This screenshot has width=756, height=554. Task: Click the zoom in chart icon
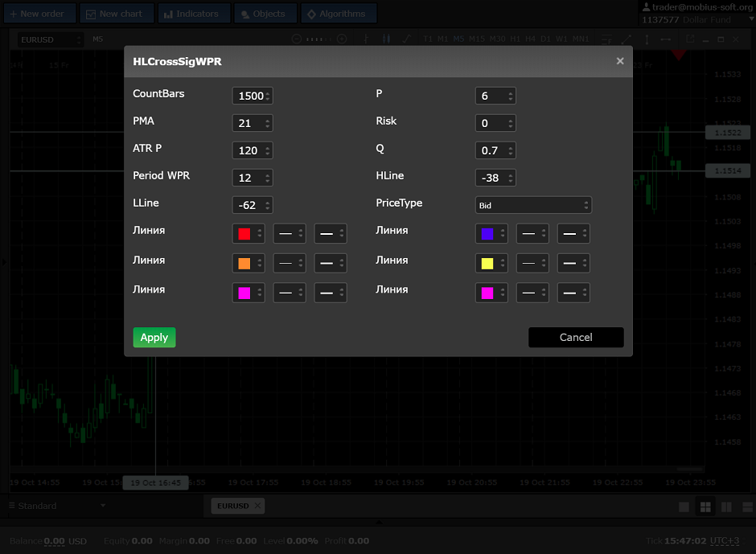342,39
